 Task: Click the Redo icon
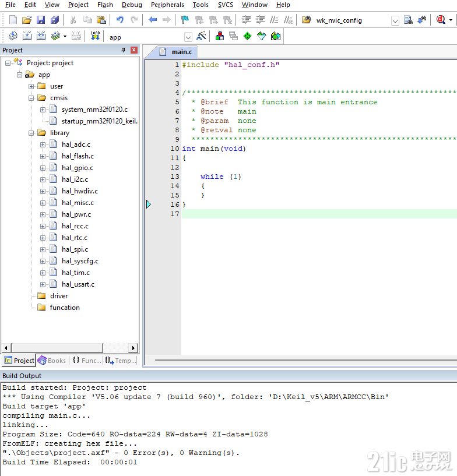click(134, 20)
